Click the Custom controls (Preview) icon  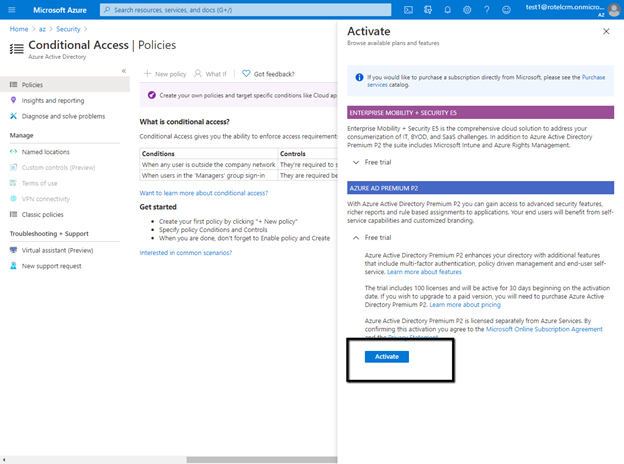point(14,168)
